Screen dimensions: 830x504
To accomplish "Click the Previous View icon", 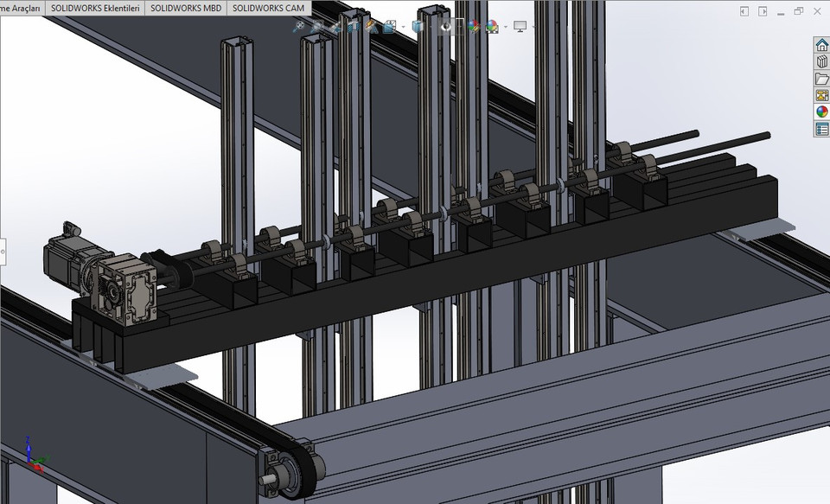I will (x=335, y=26).
